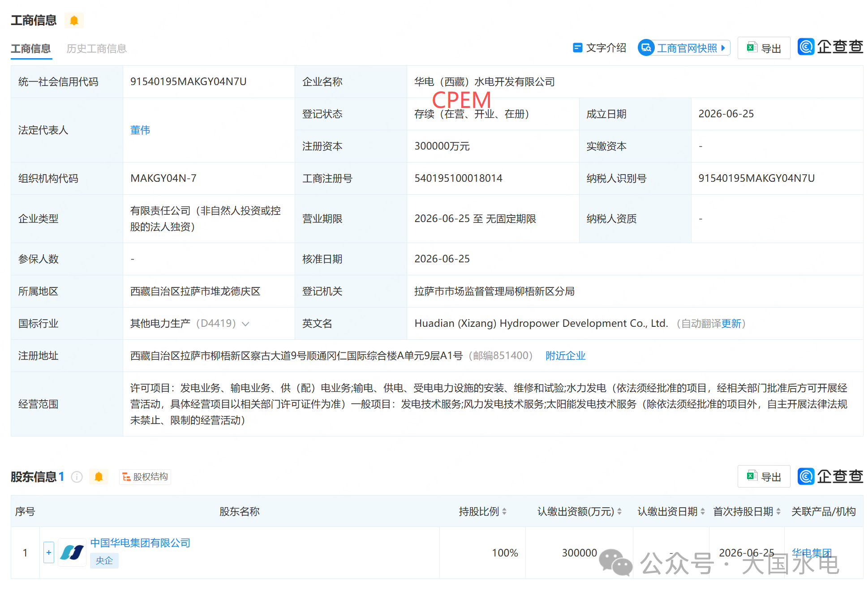Click Excel icon in top 导出 button
Viewport: 868px width, 599px height.
[x=752, y=47]
